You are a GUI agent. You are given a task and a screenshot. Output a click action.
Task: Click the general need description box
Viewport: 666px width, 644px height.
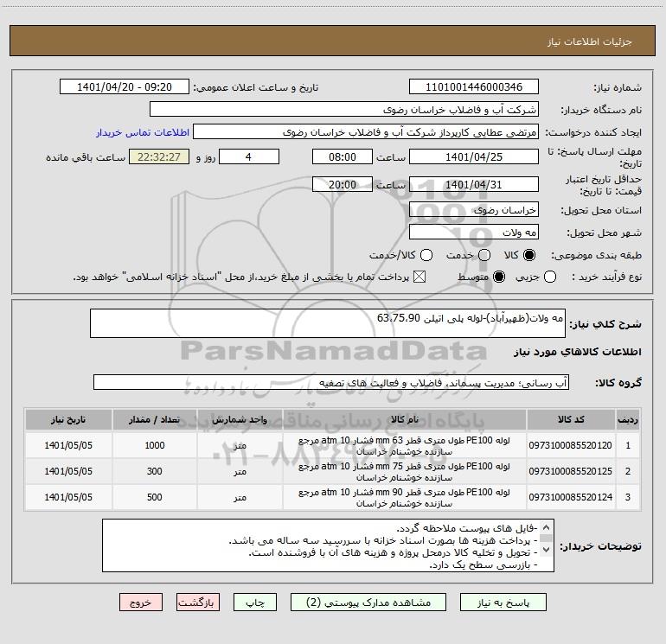coord(328,323)
